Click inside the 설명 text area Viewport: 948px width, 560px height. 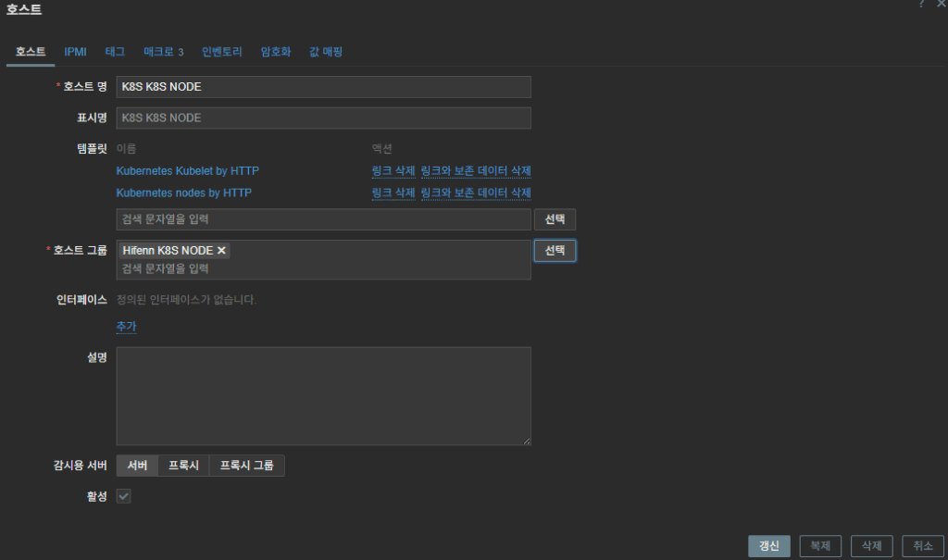click(323, 396)
